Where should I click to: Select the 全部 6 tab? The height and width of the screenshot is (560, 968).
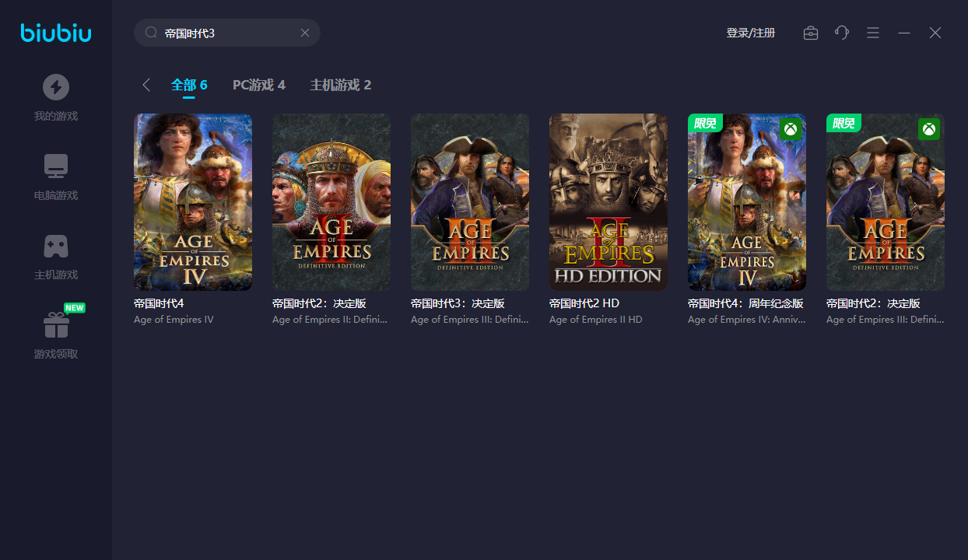(189, 85)
